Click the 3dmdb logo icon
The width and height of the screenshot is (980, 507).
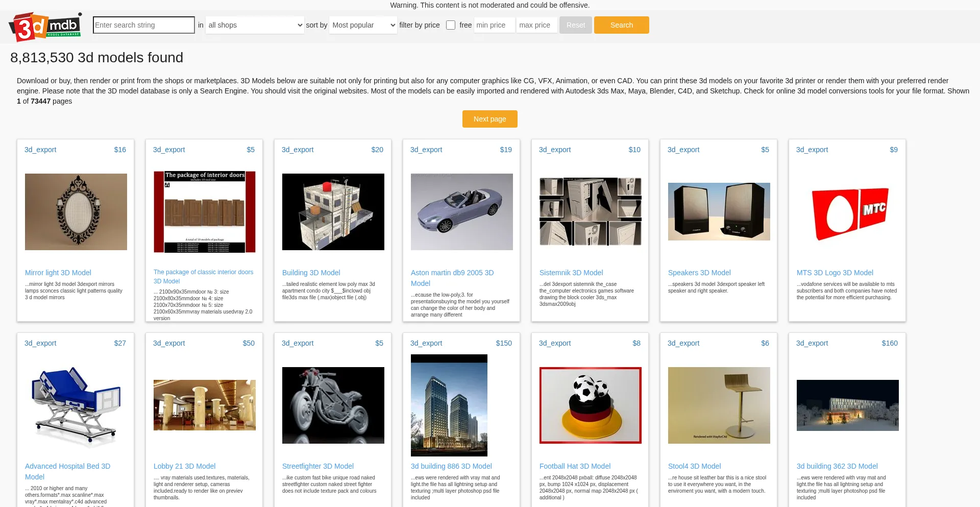45,27
